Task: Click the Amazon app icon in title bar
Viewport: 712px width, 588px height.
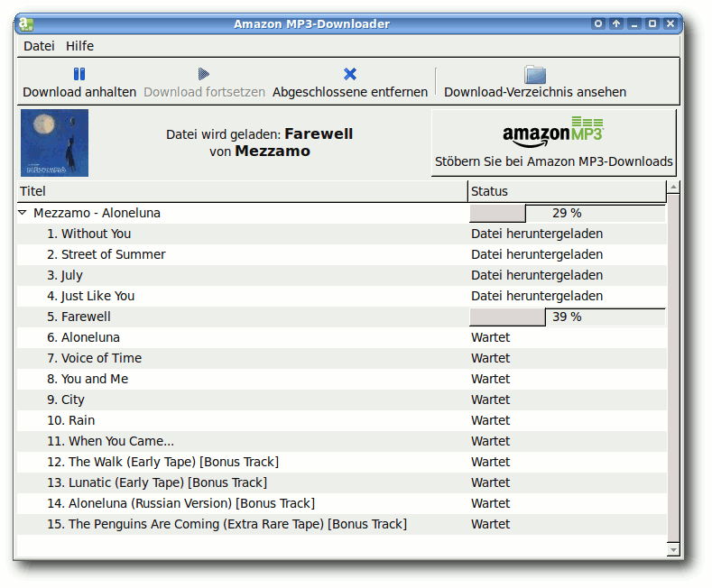Action: tap(26, 24)
